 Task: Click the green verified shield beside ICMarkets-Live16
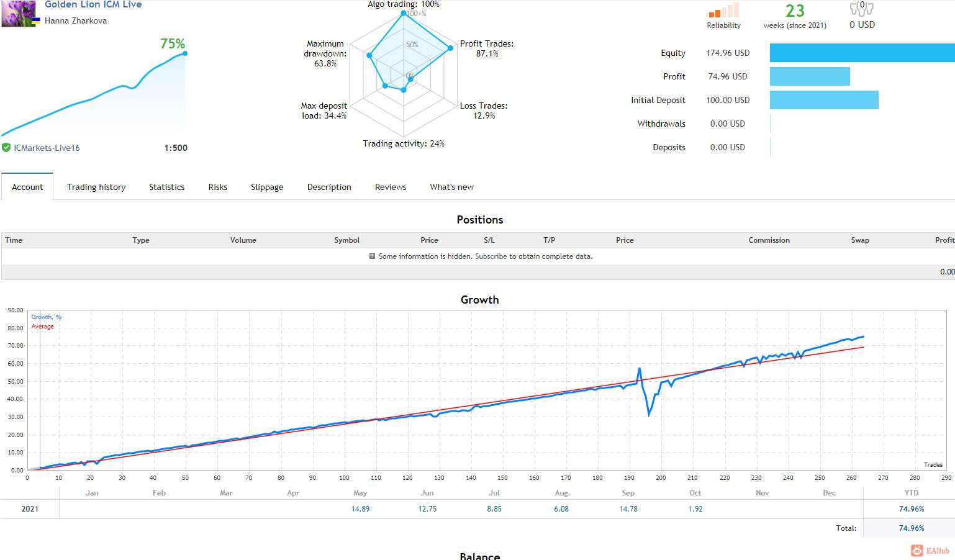6,148
